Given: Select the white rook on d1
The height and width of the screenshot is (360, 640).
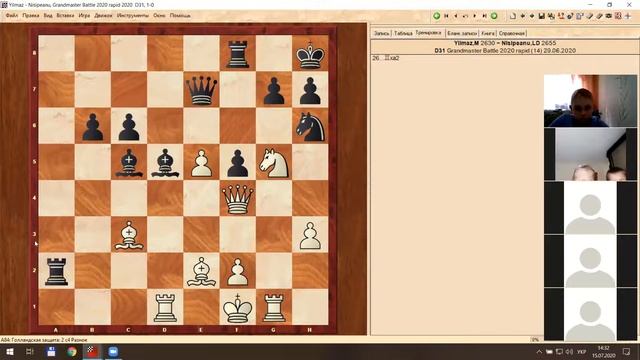Looking at the screenshot, I should pyautogui.click(x=165, y=308).
